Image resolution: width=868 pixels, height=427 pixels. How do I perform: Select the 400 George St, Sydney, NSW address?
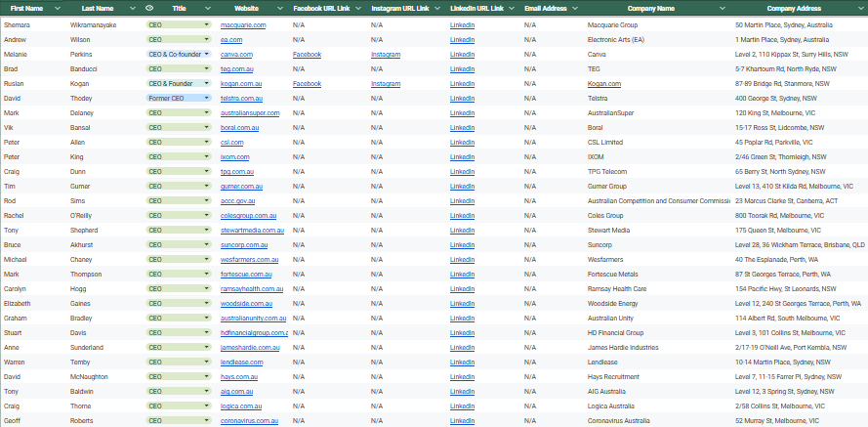click(x=776, y=98)
